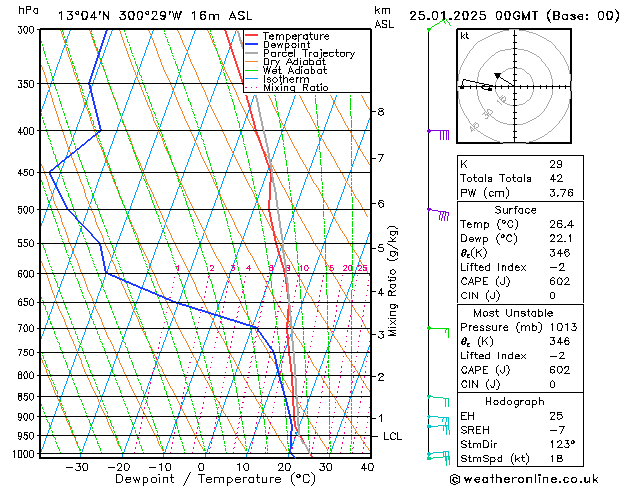629x486 pixels.
Task: Click the EH value 25
Action: point(556,416)
